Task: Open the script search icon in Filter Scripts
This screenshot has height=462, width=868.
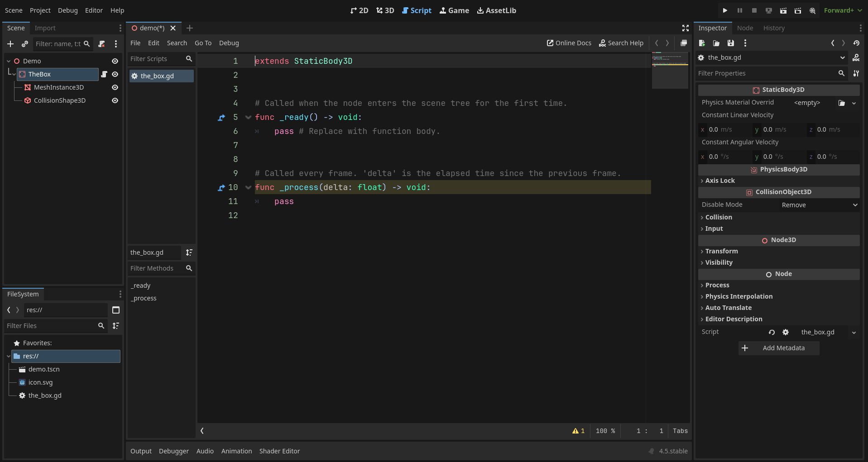Action: click(x=189, y=59)
